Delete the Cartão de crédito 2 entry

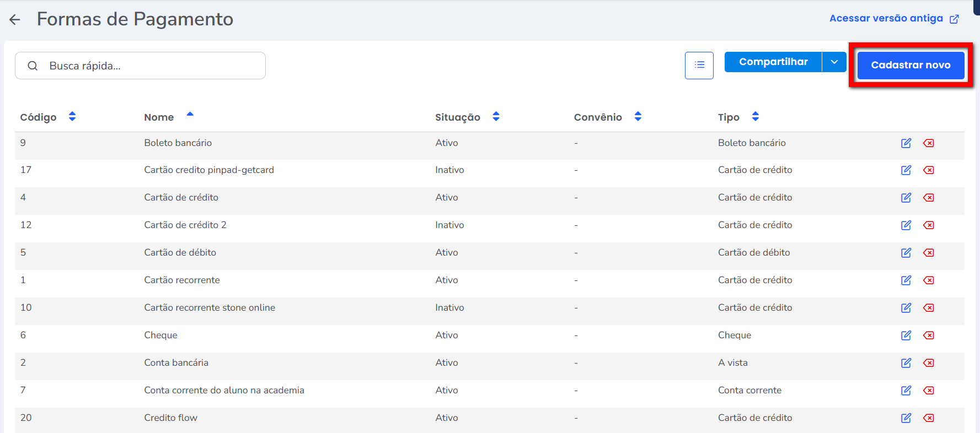point(929,225)
